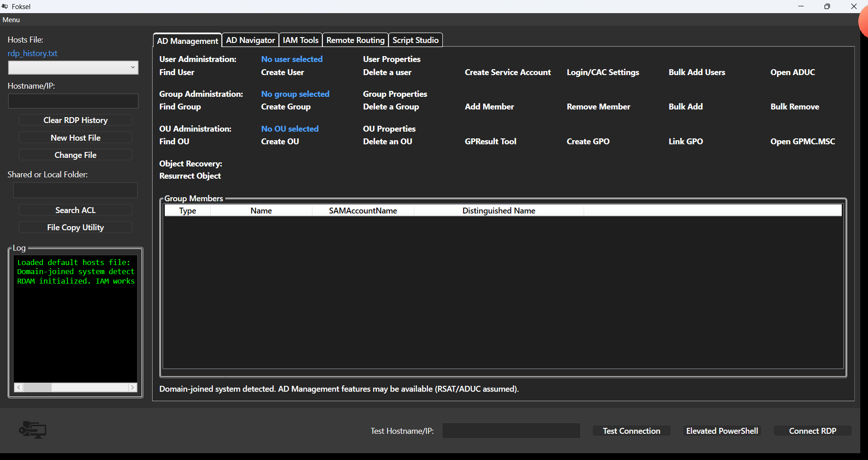Click Add Member

[x=489, y=107]
